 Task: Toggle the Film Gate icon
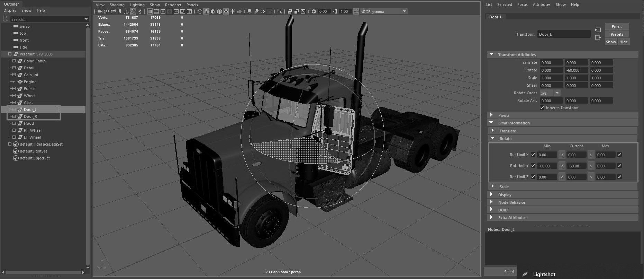[156, 11]
